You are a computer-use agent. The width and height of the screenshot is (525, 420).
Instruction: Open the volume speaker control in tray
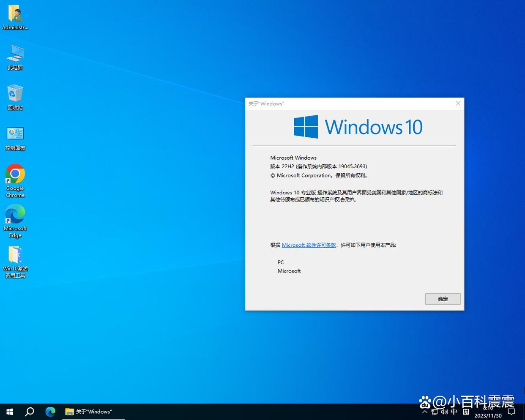click(444, 412)
